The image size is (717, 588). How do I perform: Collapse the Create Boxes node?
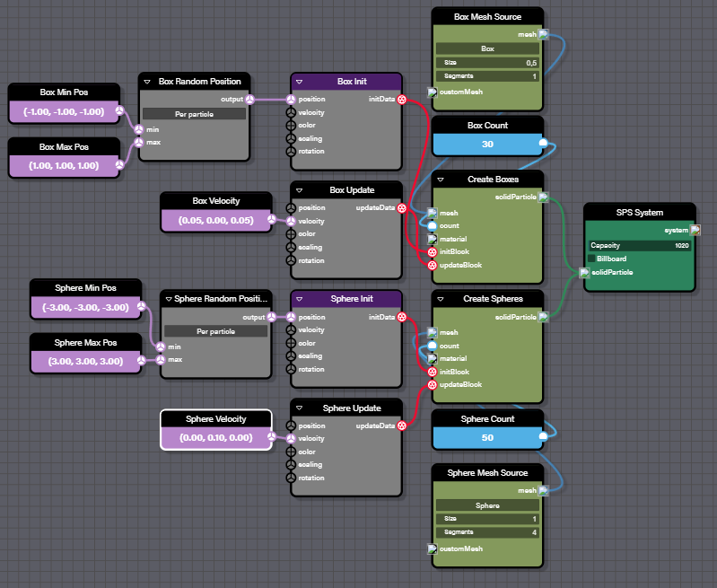(441, 180)
